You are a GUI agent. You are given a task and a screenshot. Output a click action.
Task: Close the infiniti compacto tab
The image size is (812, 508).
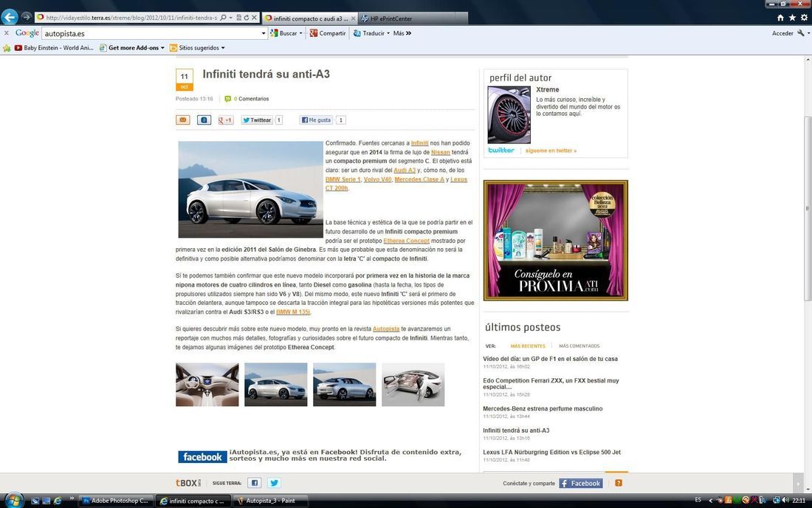(x=354, y=18)
